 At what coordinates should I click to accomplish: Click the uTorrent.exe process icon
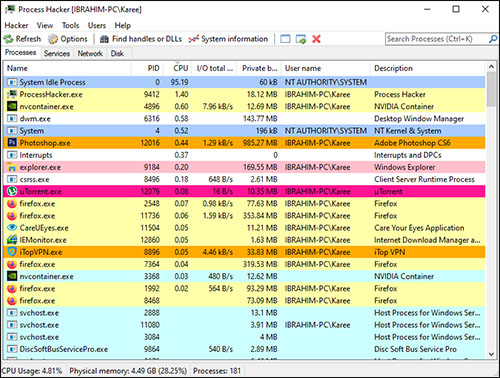(12, 191)
